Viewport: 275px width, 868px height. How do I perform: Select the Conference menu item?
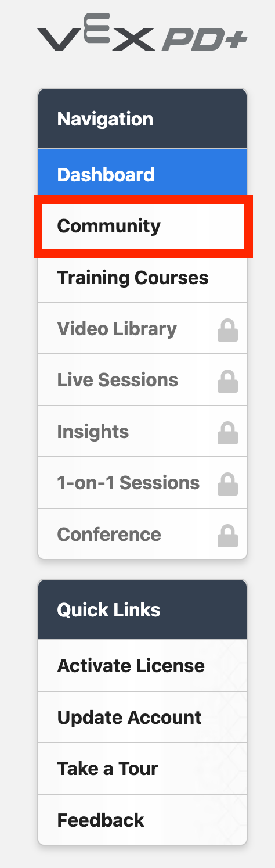143,534
